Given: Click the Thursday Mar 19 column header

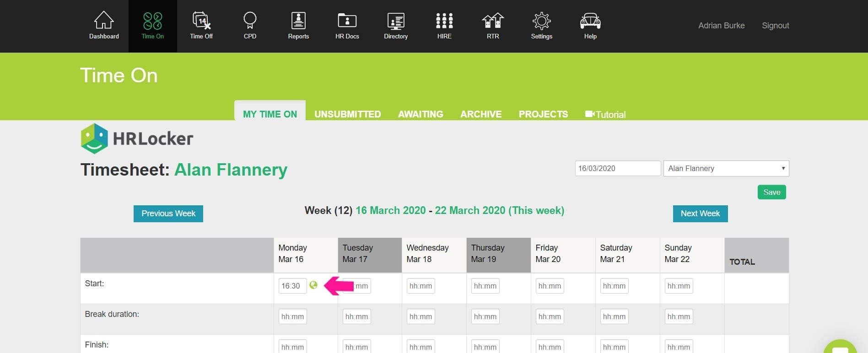Looking at the screenshot, I should coord(499,255).
